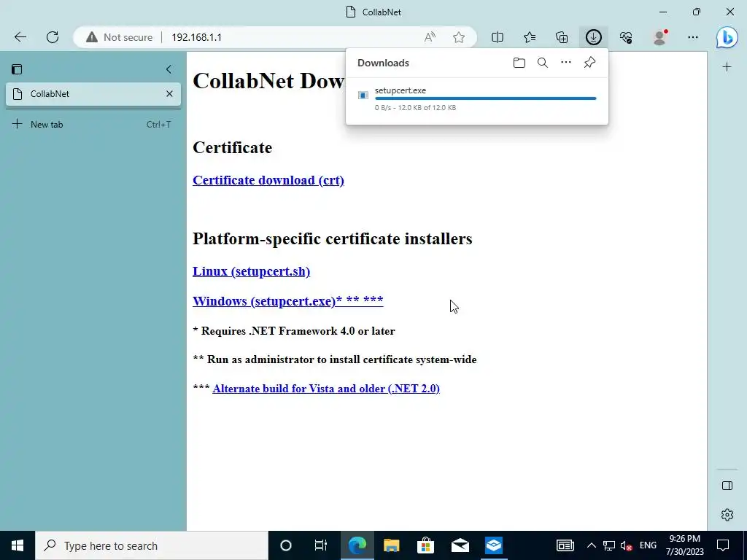Open the profile avatar icon
Image resolution: width=747 pixels, height=560 pixels.
click(x=659, y=37)
